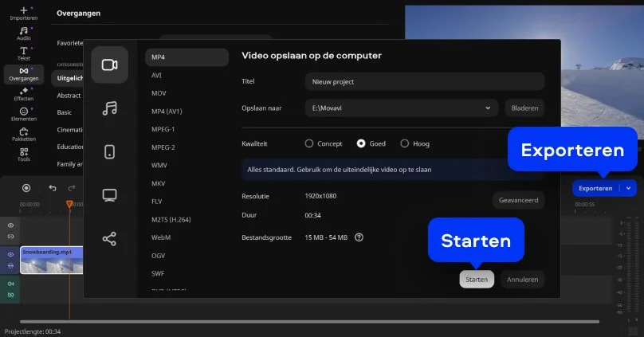Open the Effecten panel
Viewport: 644px width, 337px height.
pyautogui.click(x=23, y=94)
